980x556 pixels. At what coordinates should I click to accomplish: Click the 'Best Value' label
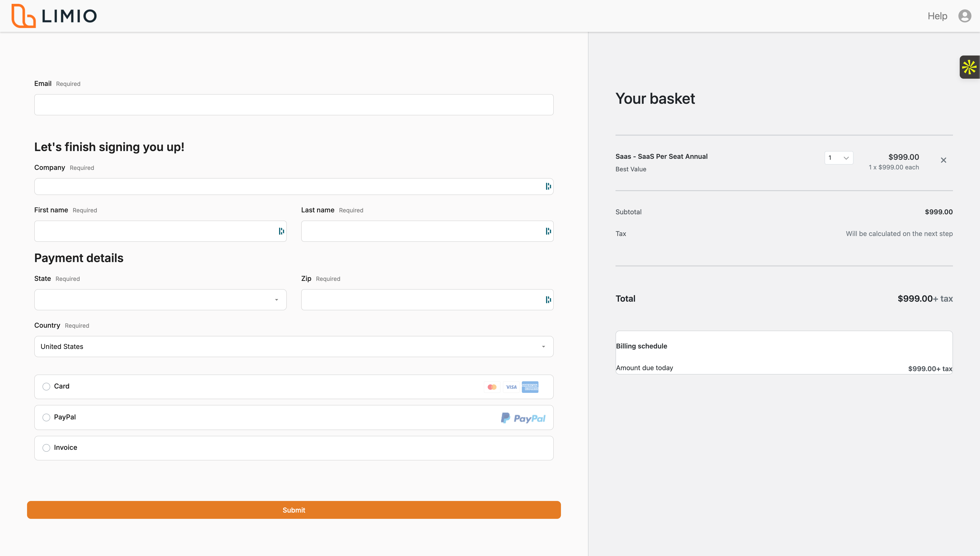(x=631, y=169)
